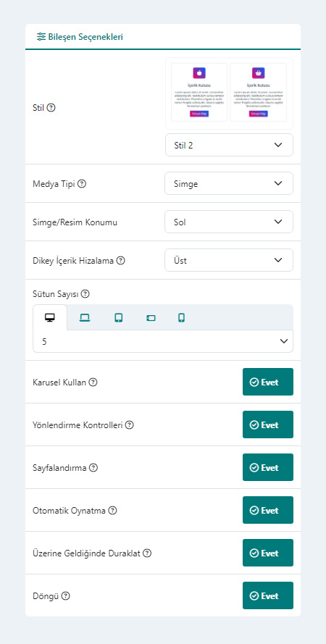The image size is (326, 644).
Task: Open Dikey İçerik Hizalama dropdown showing Üst
Action: point(229,260)
